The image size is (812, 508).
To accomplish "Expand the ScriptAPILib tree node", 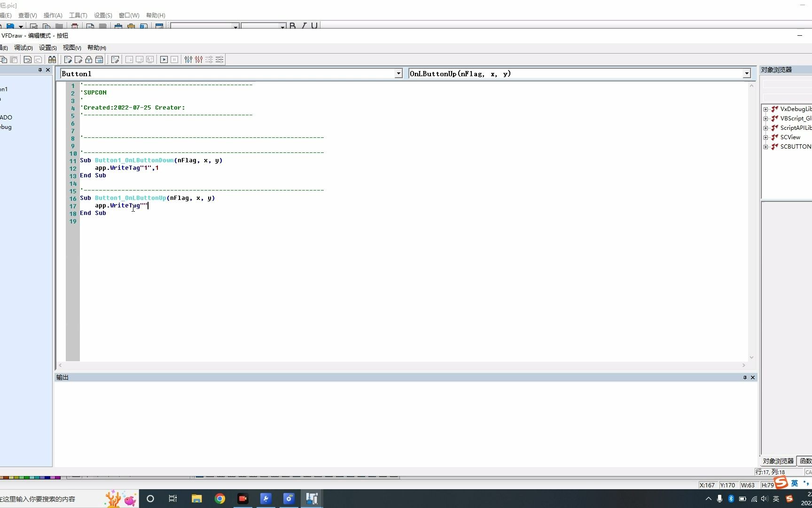I will (766, 128).
